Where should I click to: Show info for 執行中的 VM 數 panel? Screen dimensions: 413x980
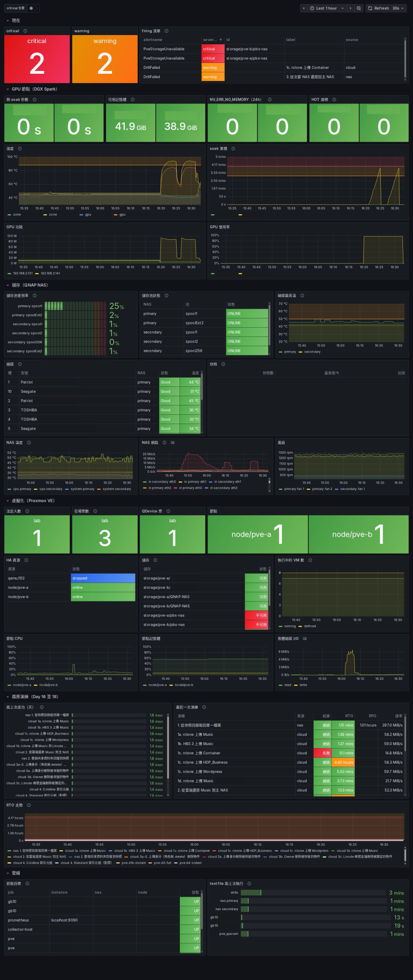coord(310,560)
